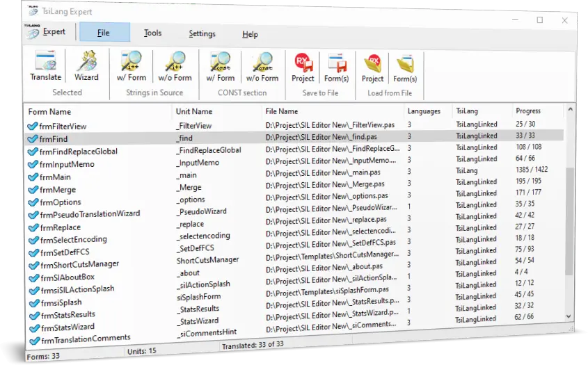588x365 pixels.
Task: Sort by File Name column header
Action: coord(282,111)
